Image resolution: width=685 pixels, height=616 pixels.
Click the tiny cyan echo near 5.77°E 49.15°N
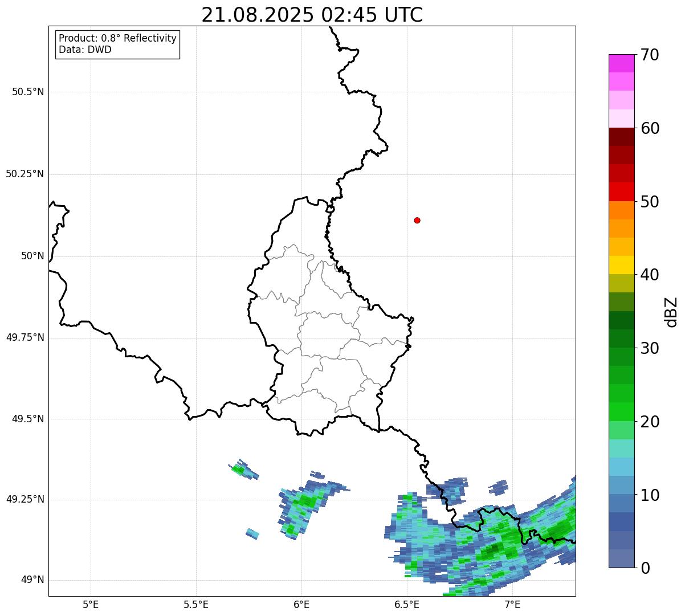coord(252,534)
